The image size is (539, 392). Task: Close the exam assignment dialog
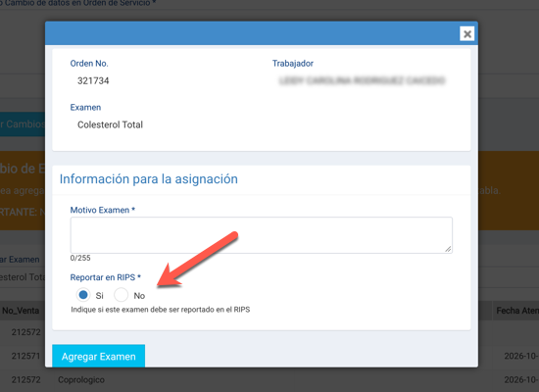pos(466,33)
